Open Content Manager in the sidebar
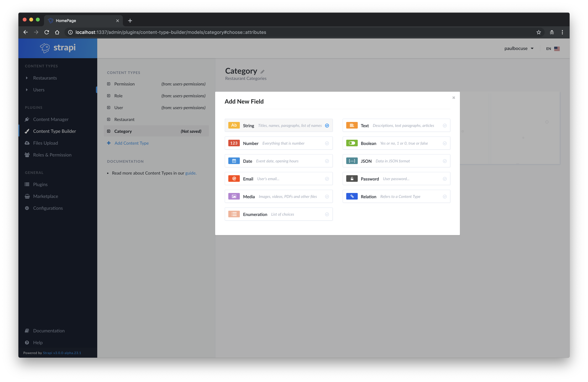Screen dimensions: 588x382 click(51, 119)
